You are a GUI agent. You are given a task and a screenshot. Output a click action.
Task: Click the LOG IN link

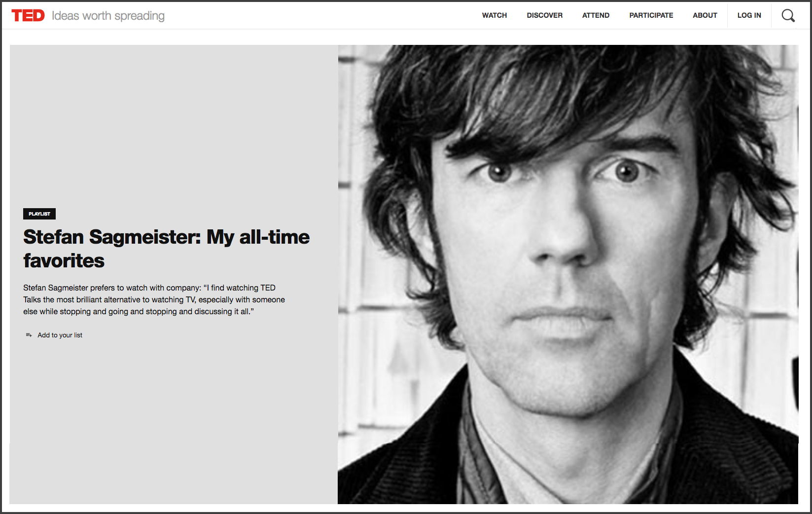pyautogui.click(x=749, y=15)
